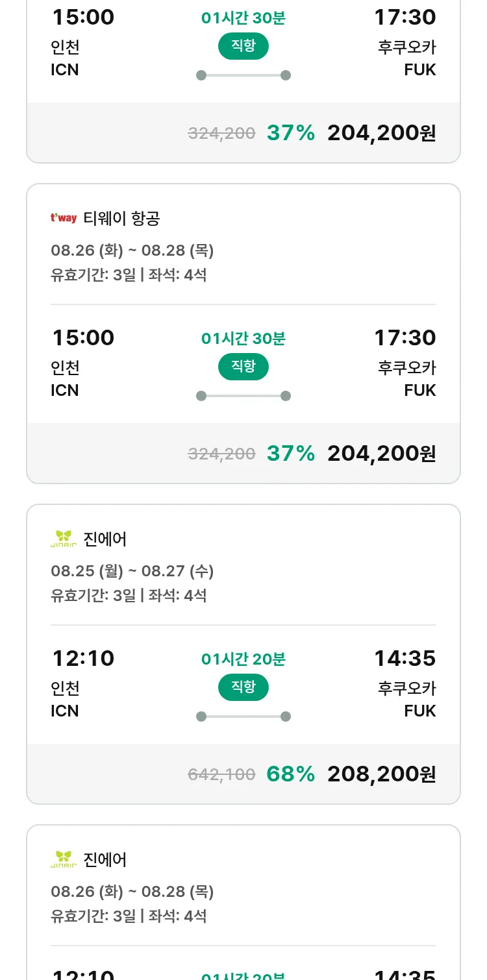Click the 204,200원 price on the topmost card
This screenshot has height=980, width=487.
381,132
